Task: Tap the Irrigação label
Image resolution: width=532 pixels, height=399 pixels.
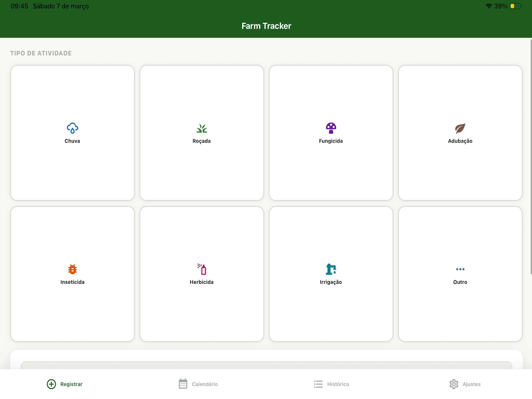Action: point(331,282)
